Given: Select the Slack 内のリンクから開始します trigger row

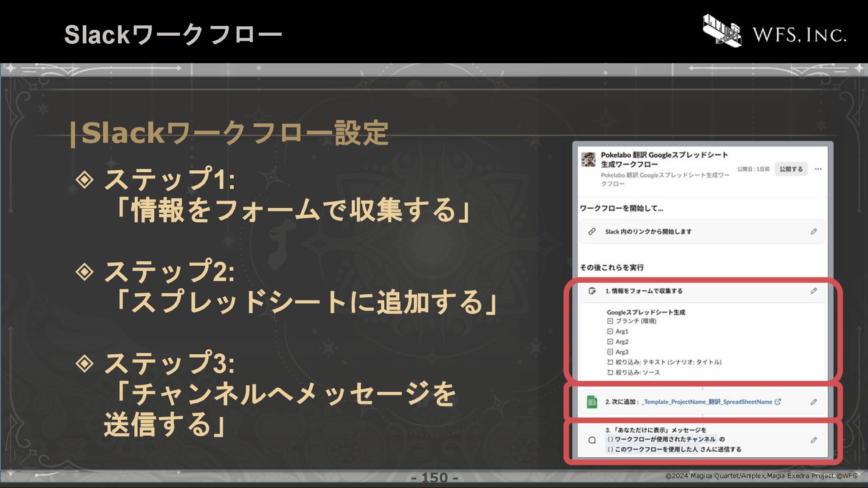Looking at the screenshot, I should [702, 231].
